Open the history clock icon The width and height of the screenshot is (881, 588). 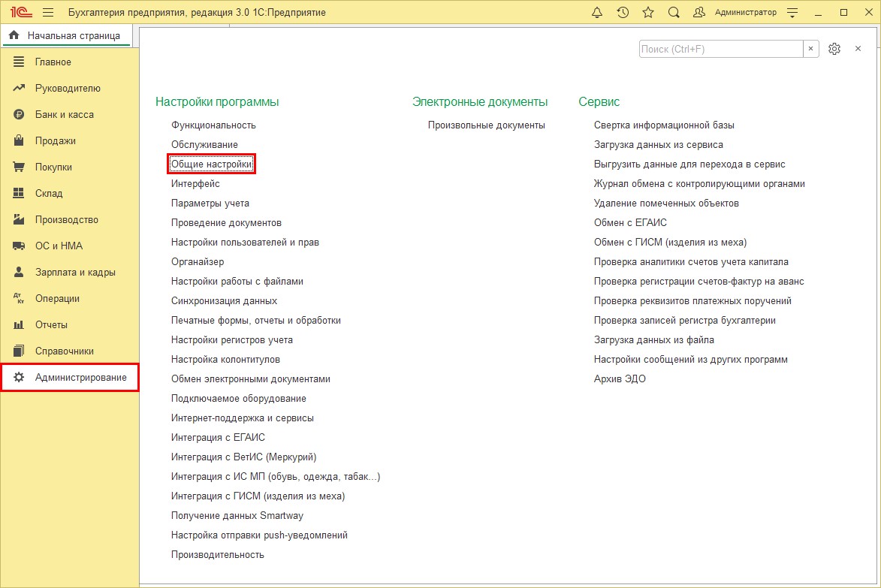[623, 13]
